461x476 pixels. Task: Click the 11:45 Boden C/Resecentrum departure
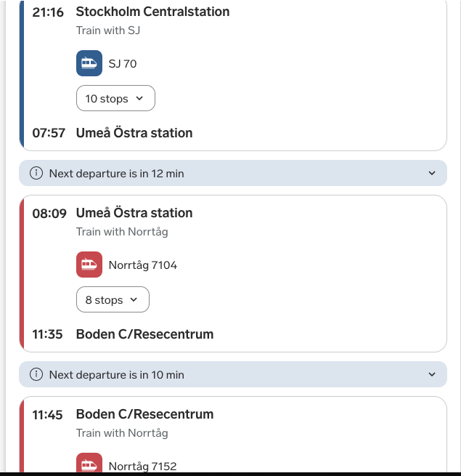pyautogui.click(x=123, y=414)
